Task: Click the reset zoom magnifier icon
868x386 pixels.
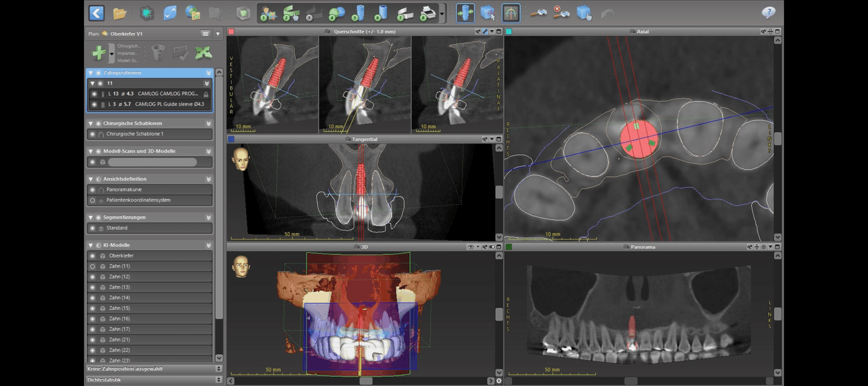Action: click(x=561, y=13)
